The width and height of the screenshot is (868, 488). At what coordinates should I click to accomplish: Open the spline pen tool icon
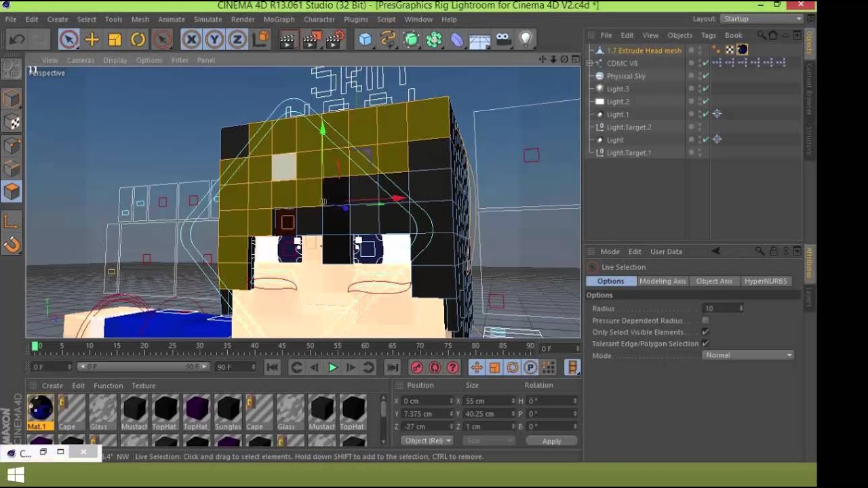(388, 39)
